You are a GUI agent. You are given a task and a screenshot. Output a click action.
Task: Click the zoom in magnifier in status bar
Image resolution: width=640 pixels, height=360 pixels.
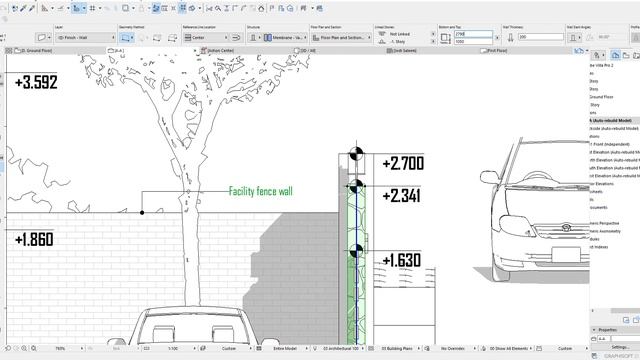point(24,348)
